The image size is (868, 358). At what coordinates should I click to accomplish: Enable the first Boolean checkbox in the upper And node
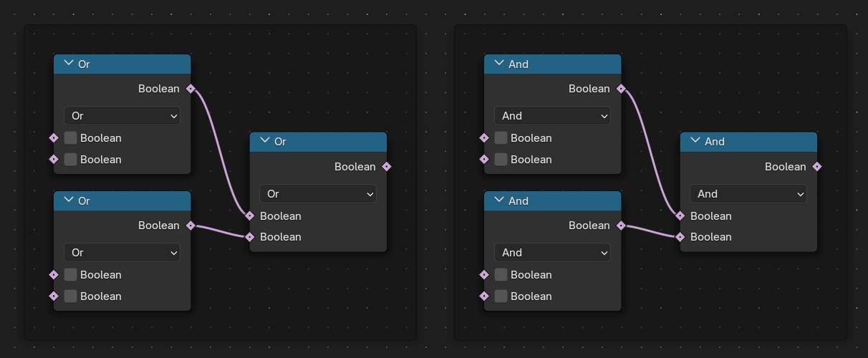[501, 138]
